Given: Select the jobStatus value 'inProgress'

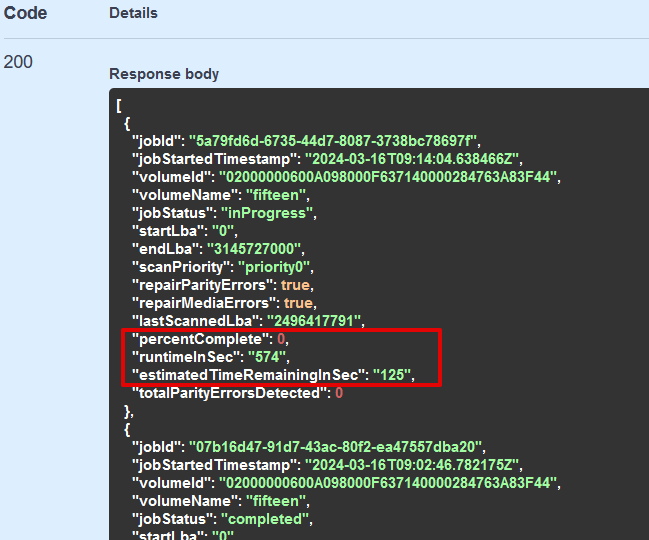Looking at the screenshot, I should pos(267,213).
